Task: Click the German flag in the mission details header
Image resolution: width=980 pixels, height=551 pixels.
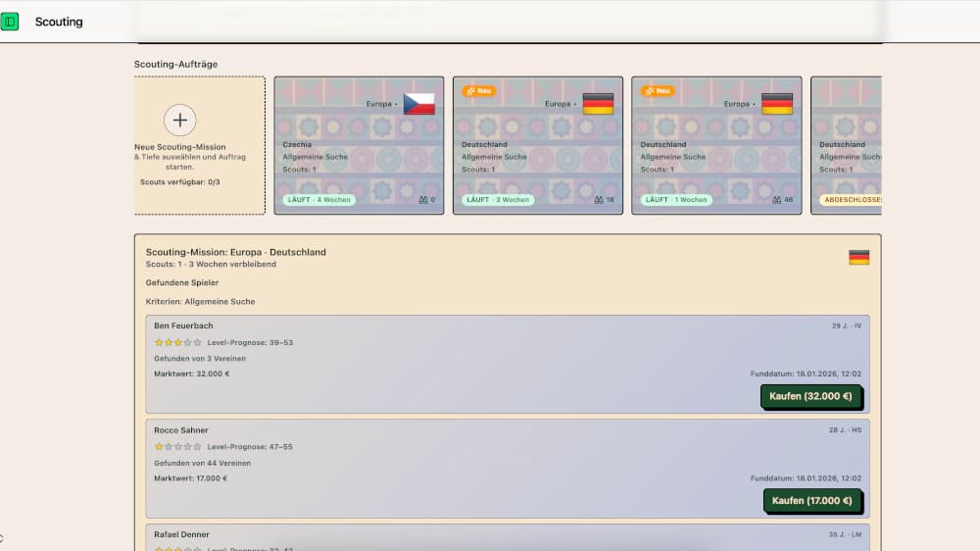Action: click(858, 258)
